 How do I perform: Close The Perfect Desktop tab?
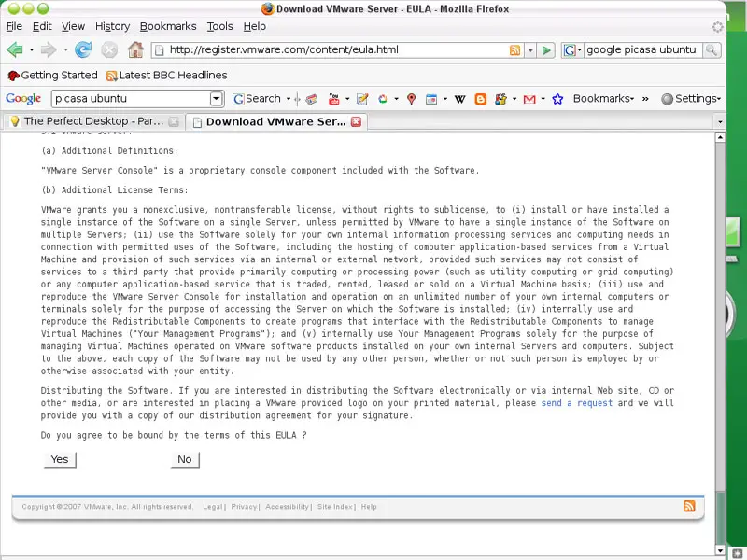(174, 122)
